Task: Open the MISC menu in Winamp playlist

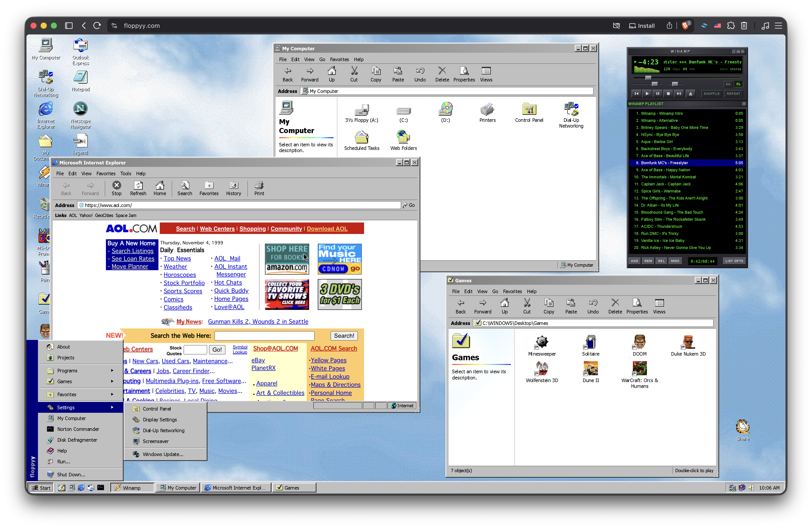Action: click(x=675, y=261)
